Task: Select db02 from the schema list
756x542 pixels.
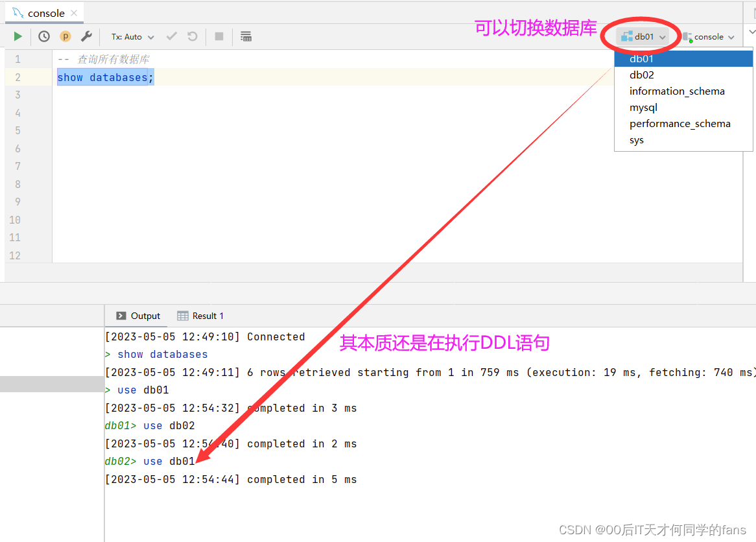Action: pos(642,75)
